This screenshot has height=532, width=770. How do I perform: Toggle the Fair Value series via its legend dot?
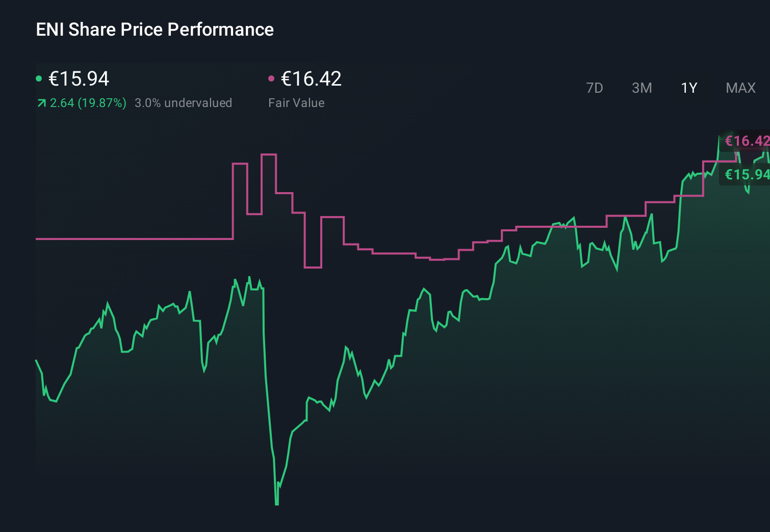(271, 78)
